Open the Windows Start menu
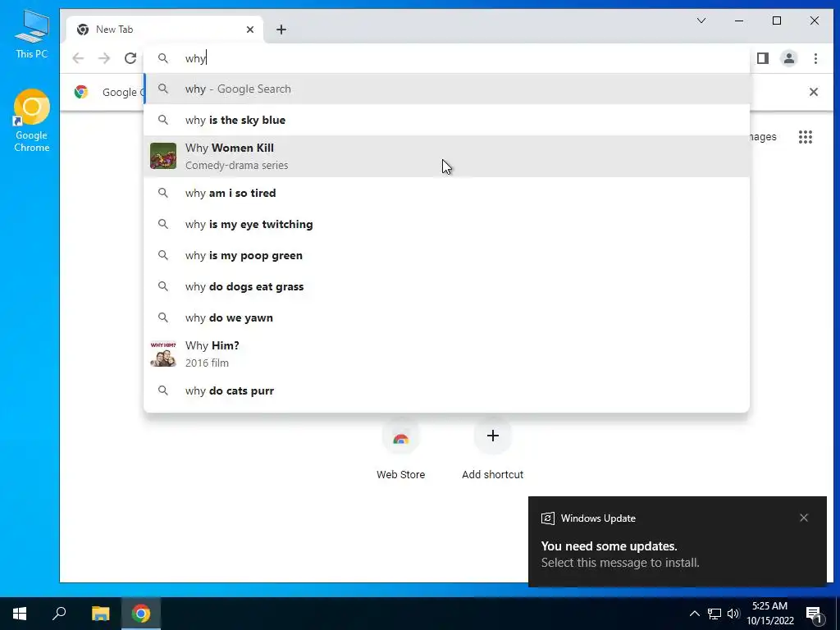This screenshot has height=630, width=840. (20, 614)
